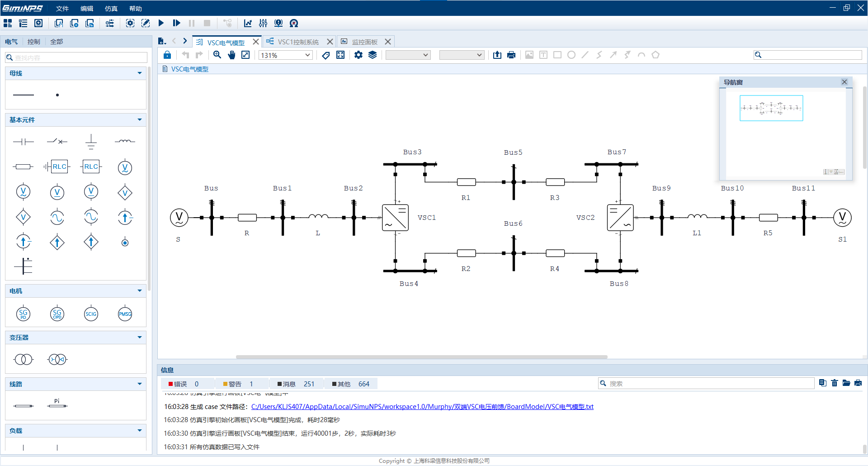Select the resistor component in the palette
Image resolution: width=868 pixels, height=466 pixels.
tap(24, 166)
